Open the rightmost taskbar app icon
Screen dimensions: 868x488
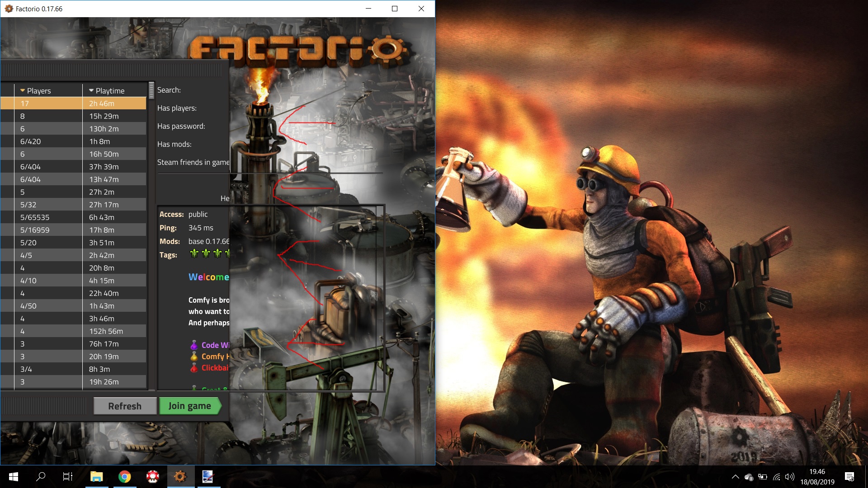click(208, 476)
